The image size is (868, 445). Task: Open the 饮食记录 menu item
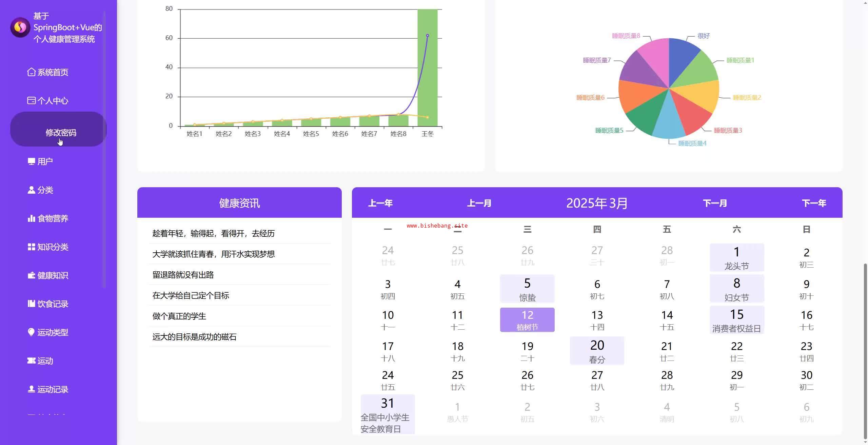tap(53, 304)
